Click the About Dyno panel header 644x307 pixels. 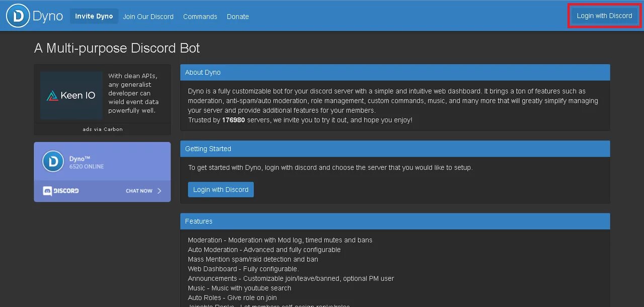click(395, 72)
